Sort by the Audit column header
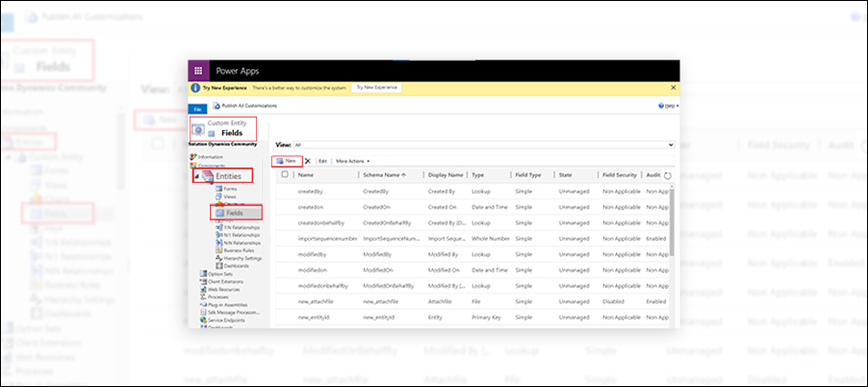The image size is (868, 387). 652,175
